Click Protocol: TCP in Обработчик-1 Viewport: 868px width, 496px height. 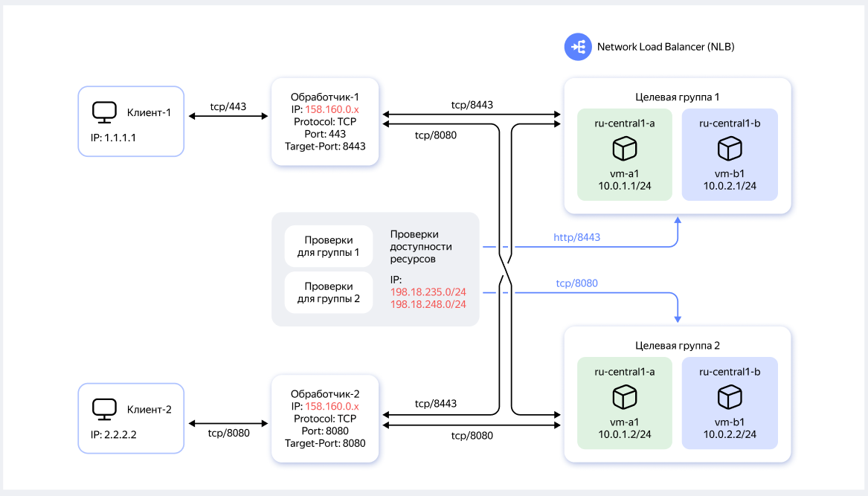click(325, 121)
